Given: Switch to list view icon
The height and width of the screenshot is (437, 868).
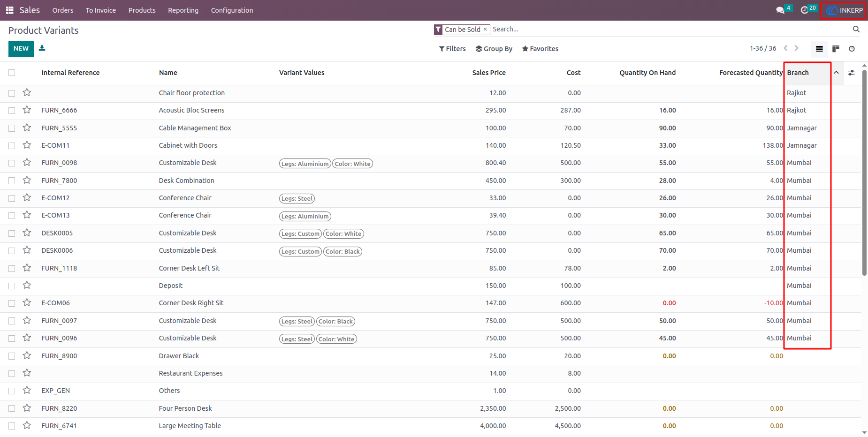Looking at the screenshot, I should pos(819,49).
